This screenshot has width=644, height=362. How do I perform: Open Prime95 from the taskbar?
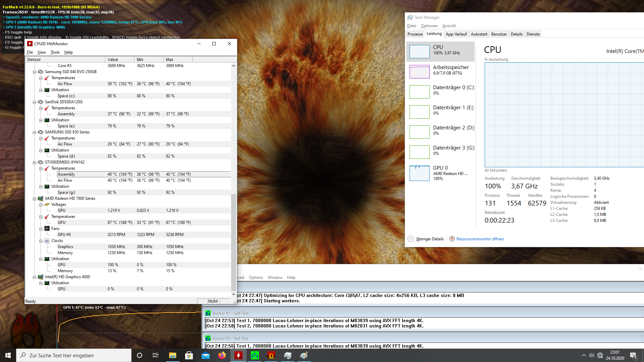[255, 355]
